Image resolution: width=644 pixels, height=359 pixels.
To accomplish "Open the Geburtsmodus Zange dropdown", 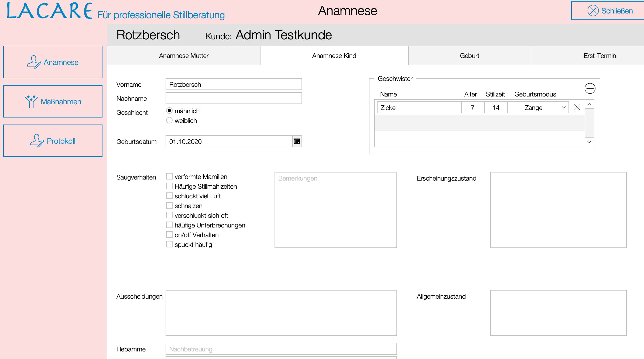I will [x=538, y=108].
